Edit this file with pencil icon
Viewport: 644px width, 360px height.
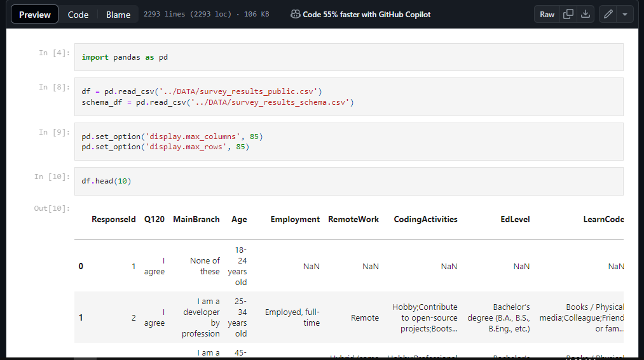[608, 15]
